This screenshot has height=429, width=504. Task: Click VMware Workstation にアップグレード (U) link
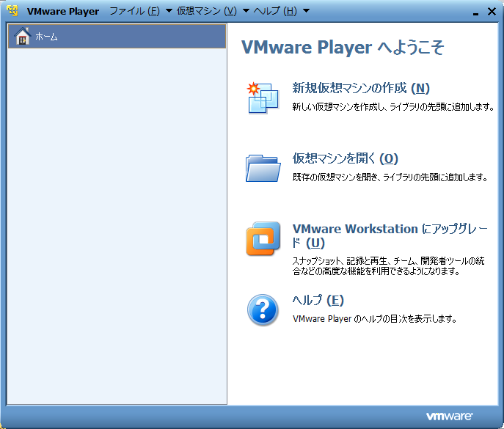pos(390,236)
